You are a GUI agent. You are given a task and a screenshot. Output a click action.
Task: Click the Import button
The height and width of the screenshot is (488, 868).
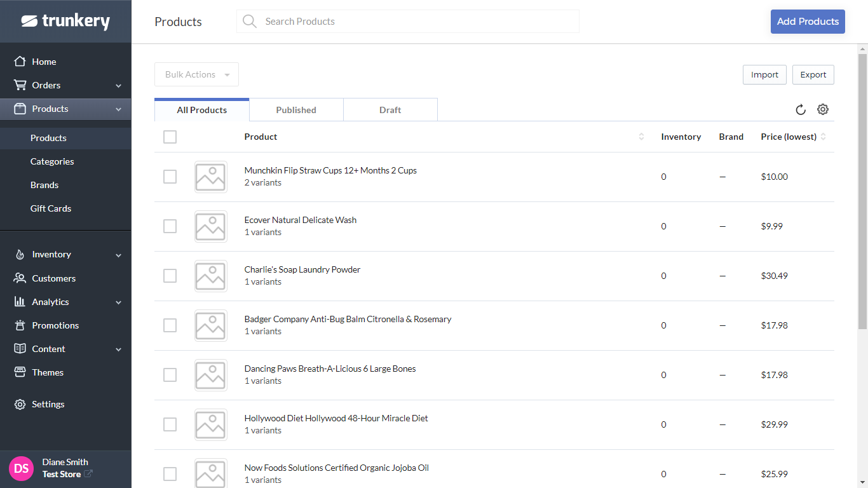pos(764,74)
